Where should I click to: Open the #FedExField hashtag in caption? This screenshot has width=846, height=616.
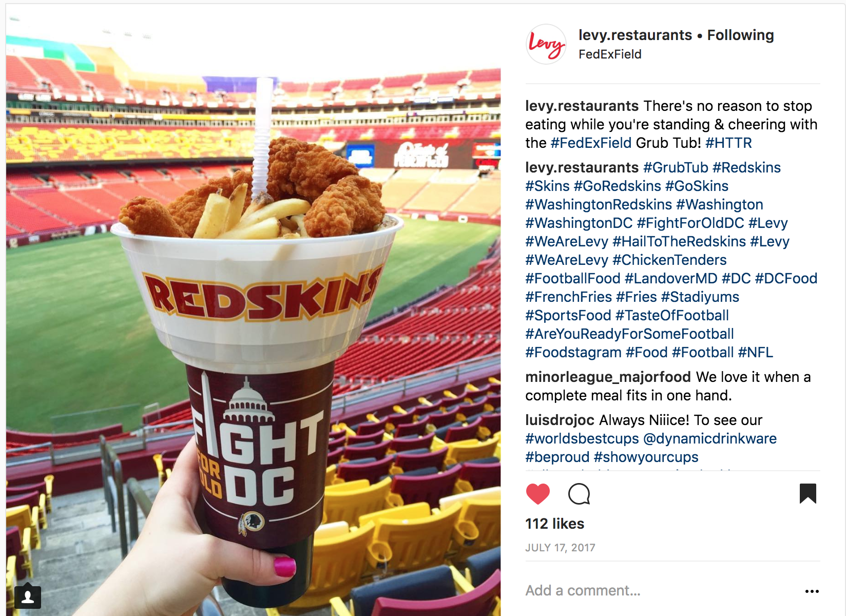pos(591,143)
